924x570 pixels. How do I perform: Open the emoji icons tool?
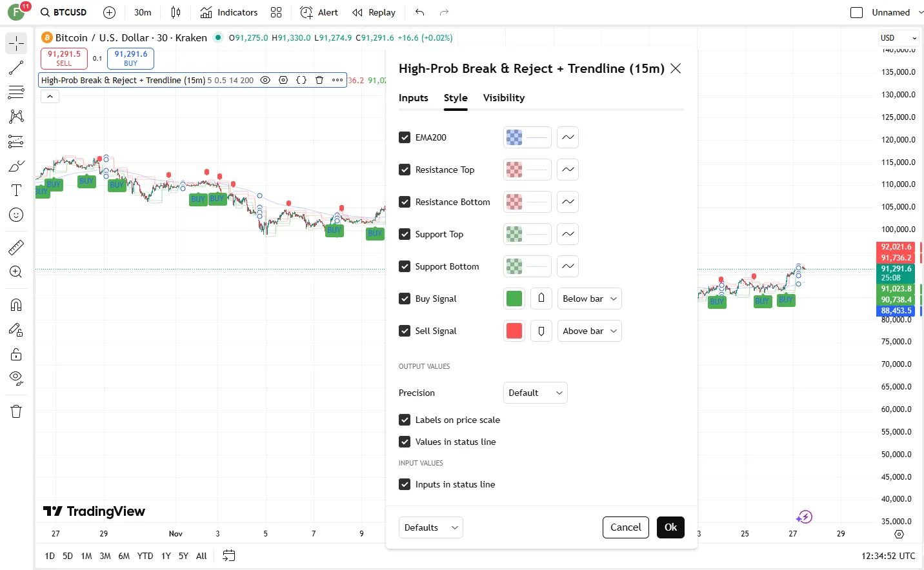pos(16,215)
